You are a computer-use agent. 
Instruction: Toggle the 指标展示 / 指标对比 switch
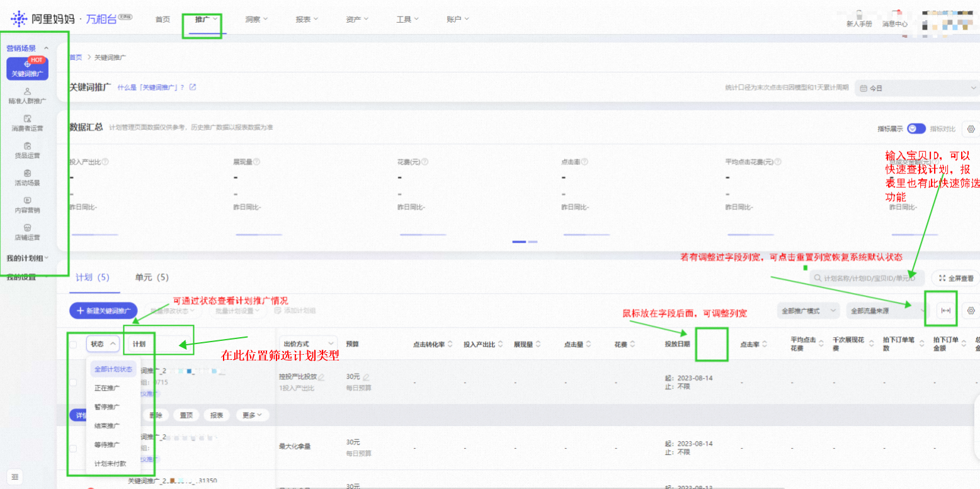point(916,129)
